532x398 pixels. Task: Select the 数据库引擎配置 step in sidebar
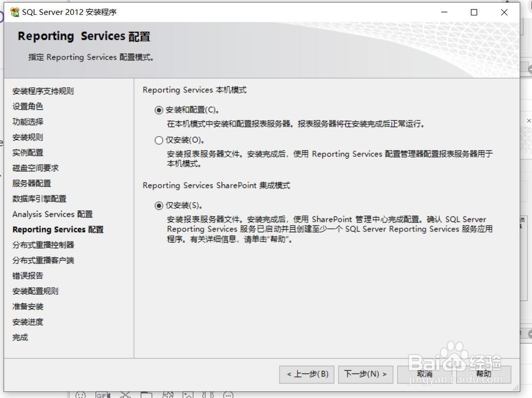pyautogui.click(x=39, y=199)
